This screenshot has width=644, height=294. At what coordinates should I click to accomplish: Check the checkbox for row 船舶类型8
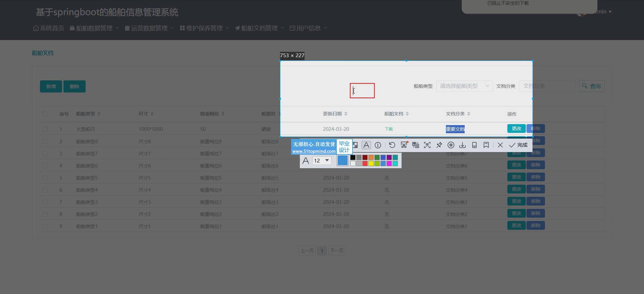tap(45, 142)
